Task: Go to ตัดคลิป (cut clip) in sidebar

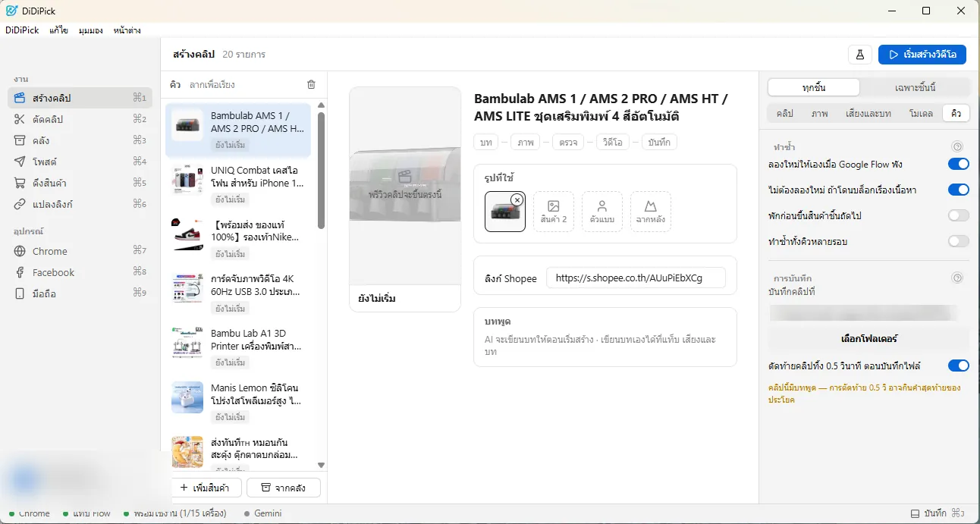Action: [80, 119]
